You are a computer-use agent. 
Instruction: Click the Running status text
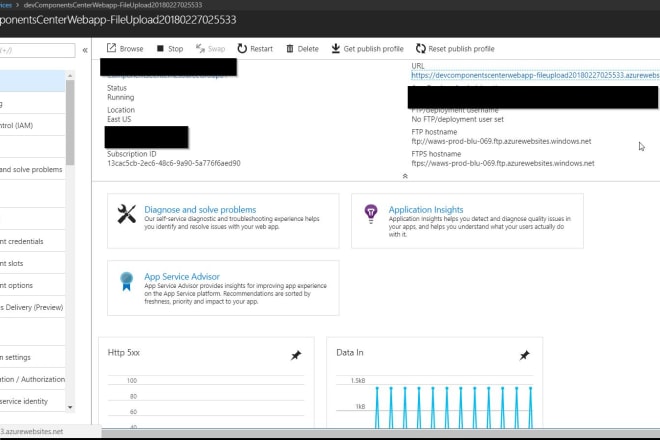coord(120,97)
